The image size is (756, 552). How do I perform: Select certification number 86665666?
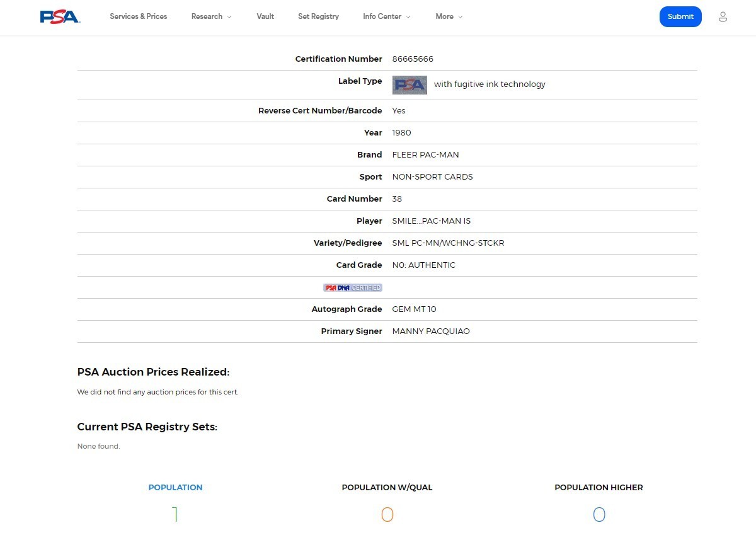(413, 59)
